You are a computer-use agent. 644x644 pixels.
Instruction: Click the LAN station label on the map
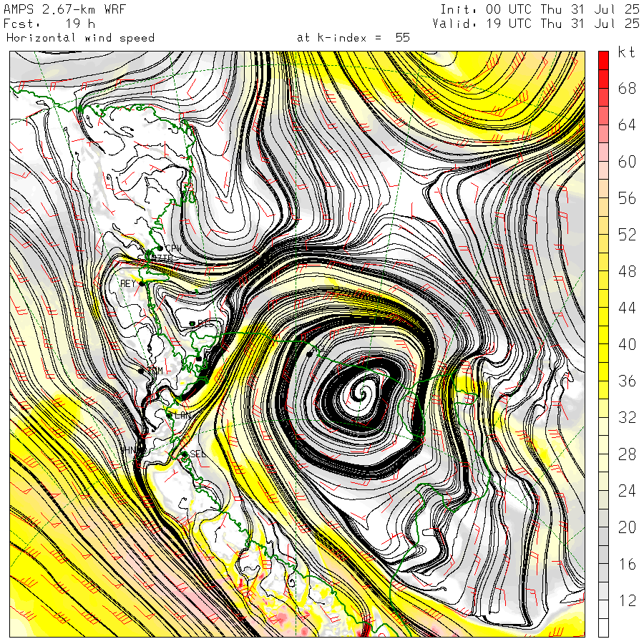pos(182,415)
